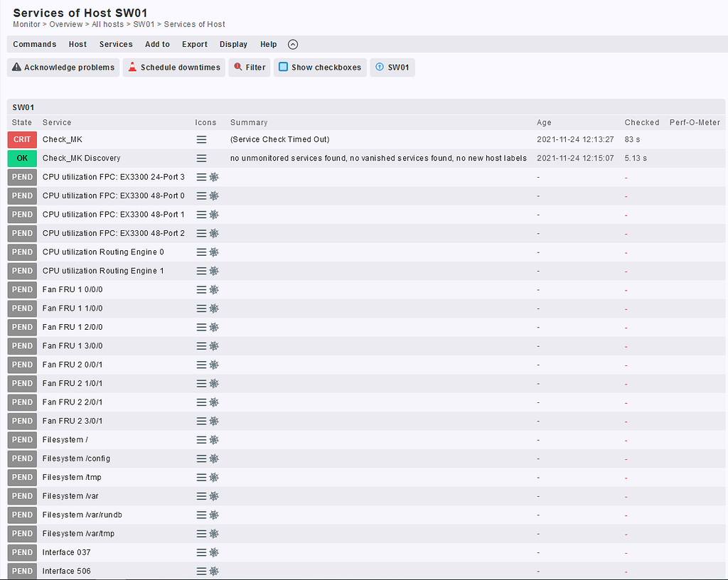This screenshot has height=580, width=728.
Task: Click gear icon for CPU utilization Routing Engine 0
Action: pos(214,252)
